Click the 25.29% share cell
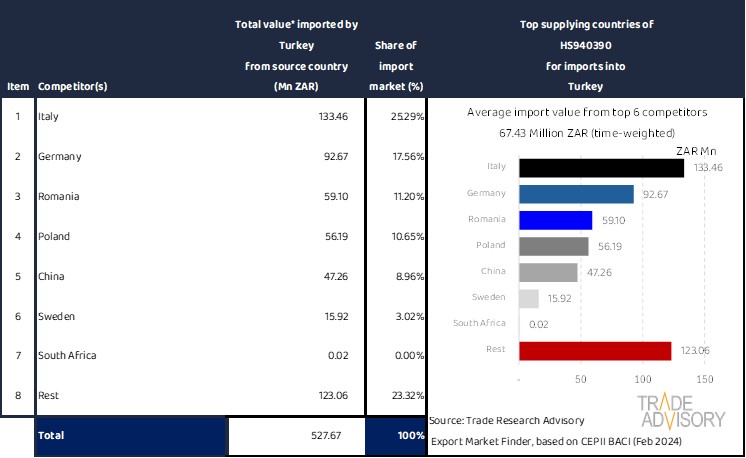This screenshot has height=458, width=746. pyautogui.click(x=395, y=117)
